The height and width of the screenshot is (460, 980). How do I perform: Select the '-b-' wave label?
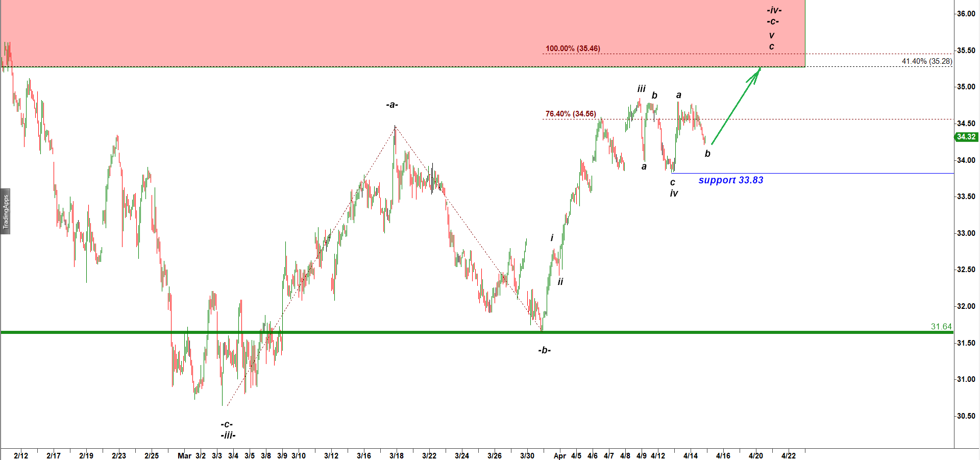tap(544, 350)
